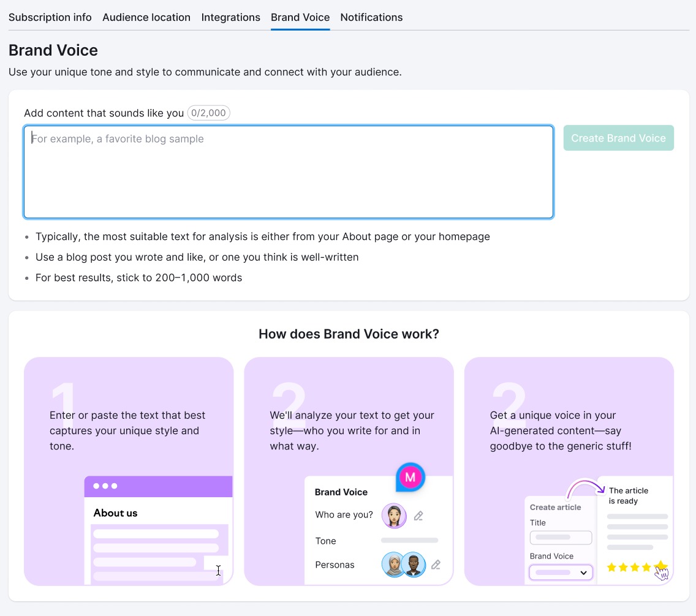Click the Tone slider bar in the illustration
Image resolution: width=696 pixels, height=616 pixels.
(x=409, y=541)
